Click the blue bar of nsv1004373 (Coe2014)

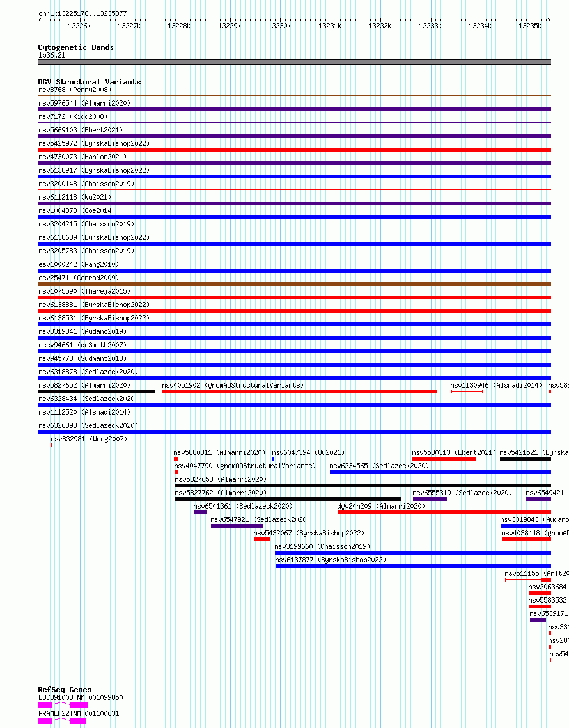coord(294,217)
